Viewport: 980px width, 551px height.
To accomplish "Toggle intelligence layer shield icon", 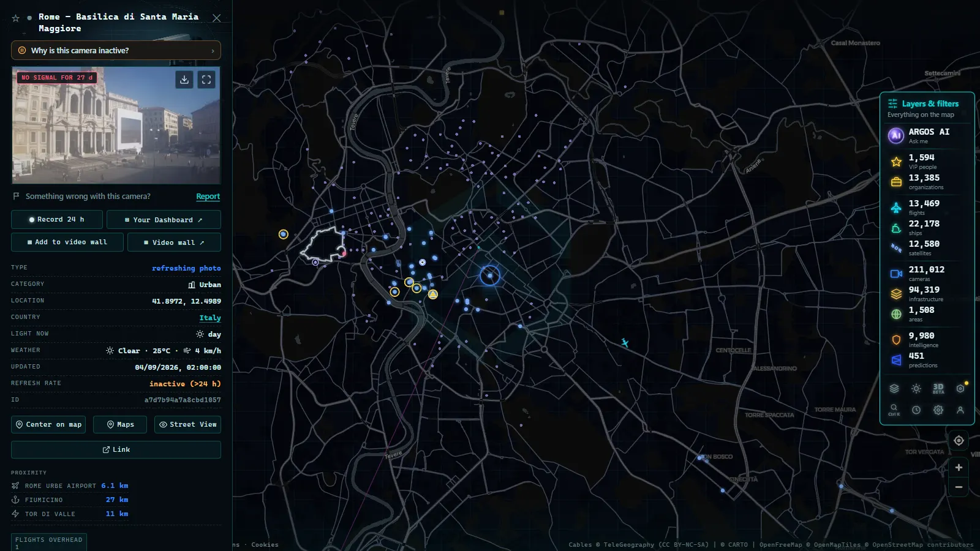I will [896, 340].
